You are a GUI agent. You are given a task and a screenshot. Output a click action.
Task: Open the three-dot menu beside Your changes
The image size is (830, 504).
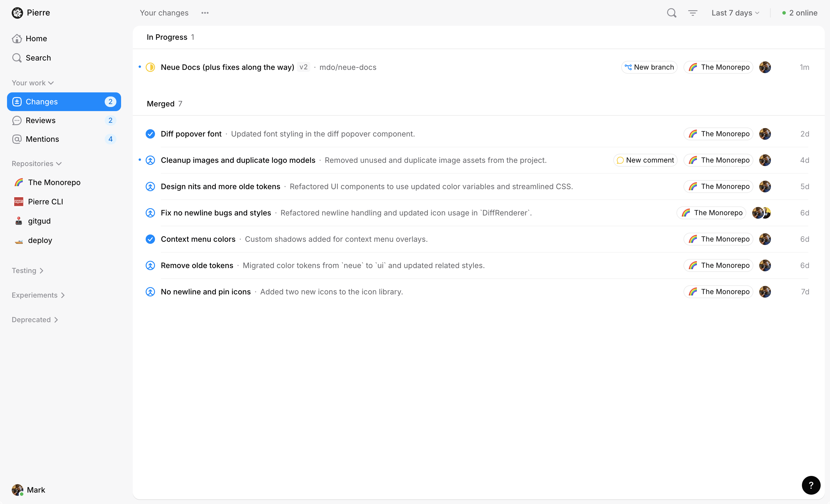[205, 13]
